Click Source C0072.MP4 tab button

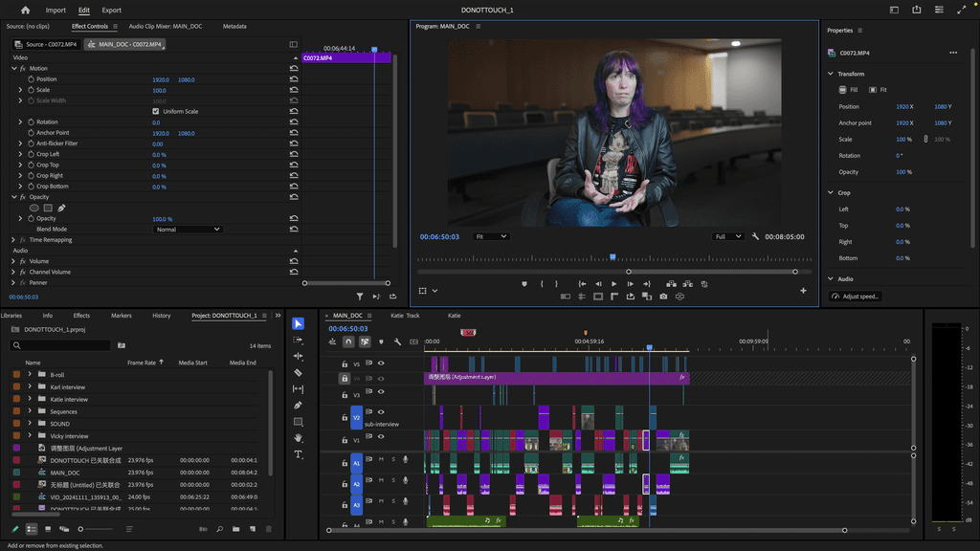click(46, 44)
